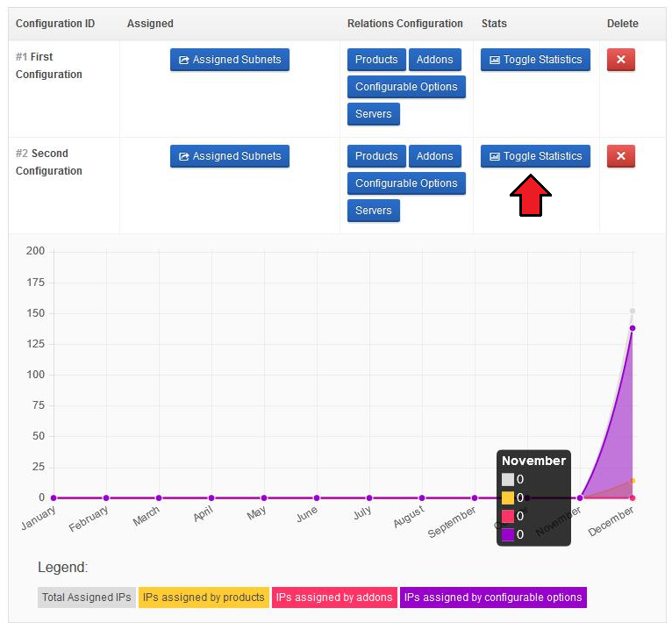This screenshot has width=672, height=637.
Task: Click December pink addons data point
Action: pos(633,497)
